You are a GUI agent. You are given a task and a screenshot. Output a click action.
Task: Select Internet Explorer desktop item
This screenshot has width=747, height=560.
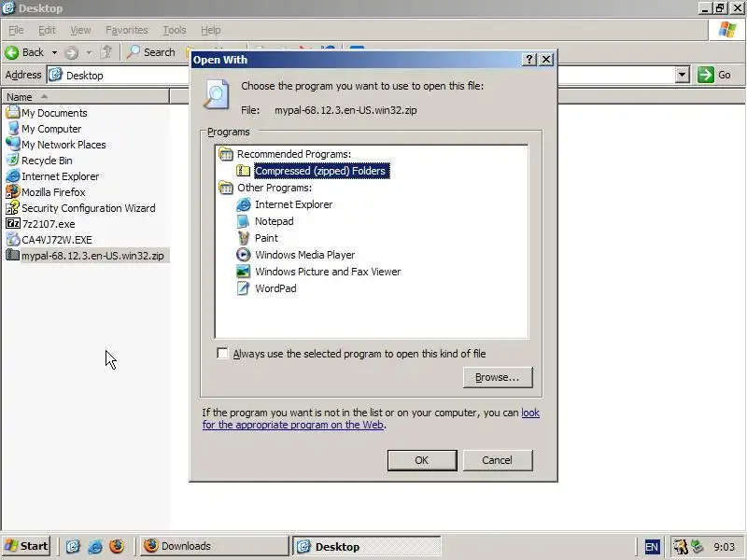pyautogui.click(x=52, y=176)
